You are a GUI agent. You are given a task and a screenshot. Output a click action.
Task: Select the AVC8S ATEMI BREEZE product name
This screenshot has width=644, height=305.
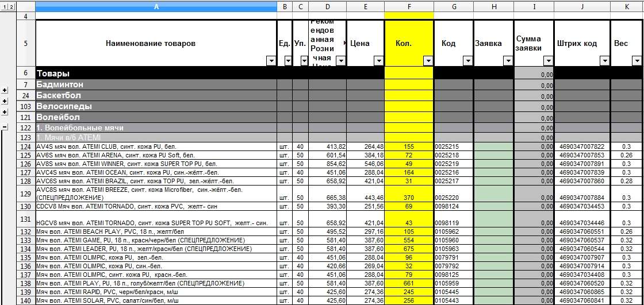(156, 194)
